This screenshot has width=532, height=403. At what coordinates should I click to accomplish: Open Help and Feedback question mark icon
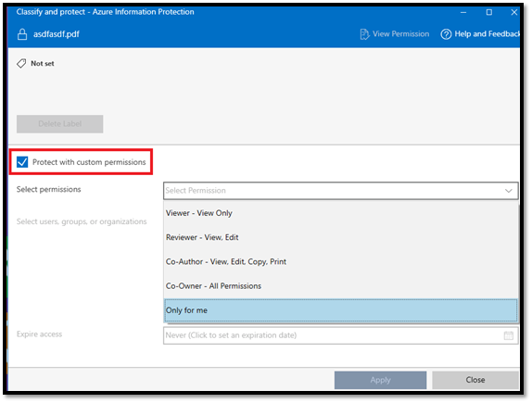point(446,34)
